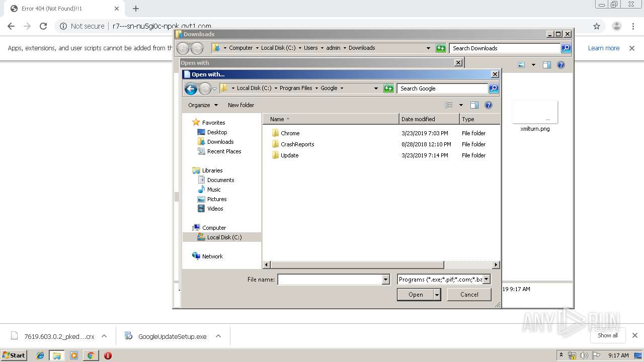Click the Back arrow in Open with dialog
The image size is (644, 362).
click(x=191, y=89)
